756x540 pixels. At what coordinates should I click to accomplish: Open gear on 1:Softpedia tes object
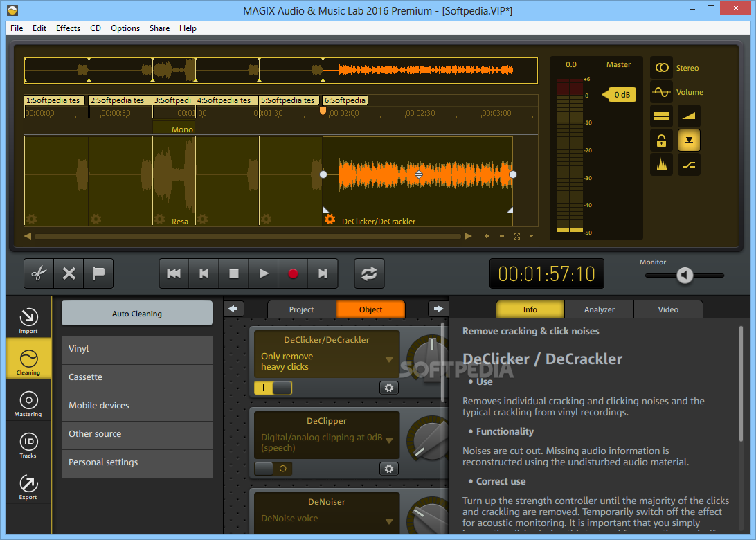32,219
